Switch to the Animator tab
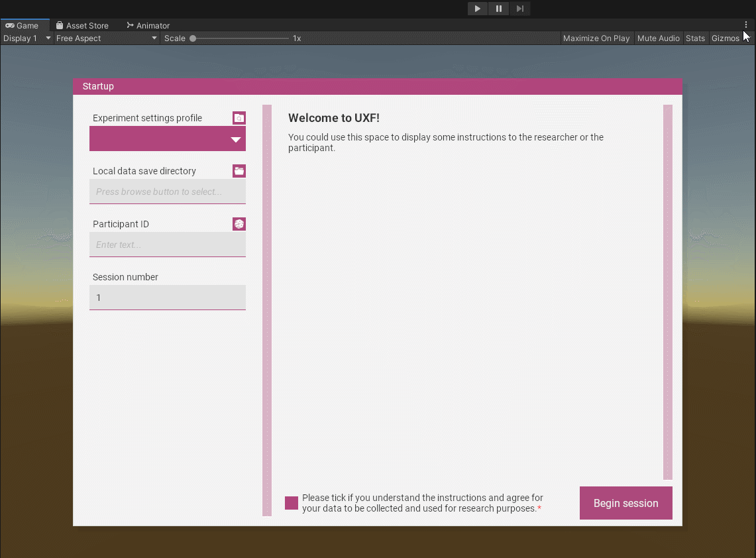This screenshot has height=558, width=756. click(x=148, y=26)
